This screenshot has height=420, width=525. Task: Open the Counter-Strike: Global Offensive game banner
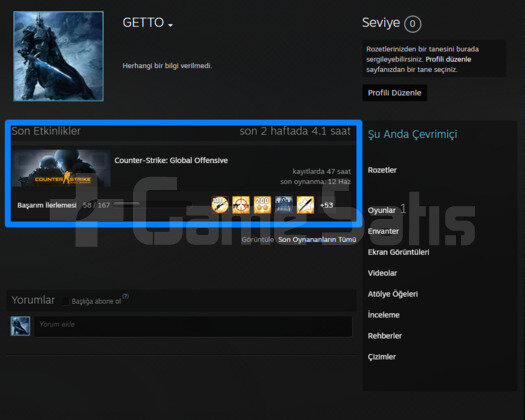pos(61,168)
